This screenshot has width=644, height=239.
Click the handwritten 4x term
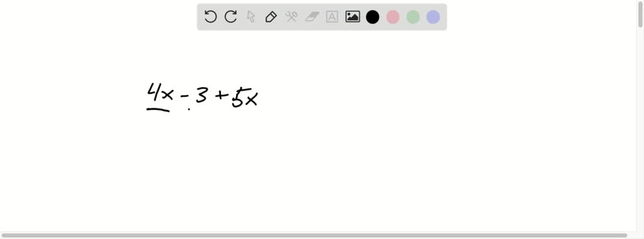pyautogui.click(x=160, y=92)
